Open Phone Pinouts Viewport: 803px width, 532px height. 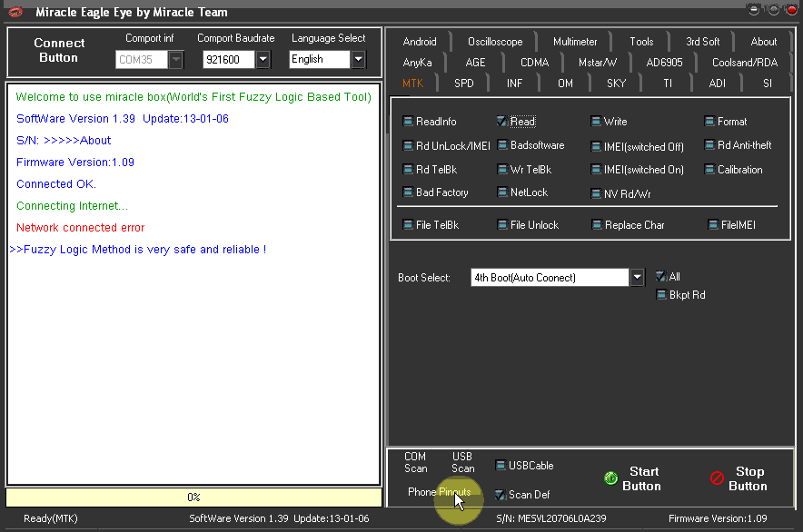tap(439, 492)
